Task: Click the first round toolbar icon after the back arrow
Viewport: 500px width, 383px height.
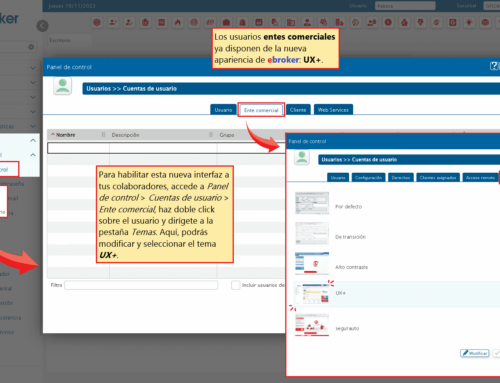Action: coord(97,23)
